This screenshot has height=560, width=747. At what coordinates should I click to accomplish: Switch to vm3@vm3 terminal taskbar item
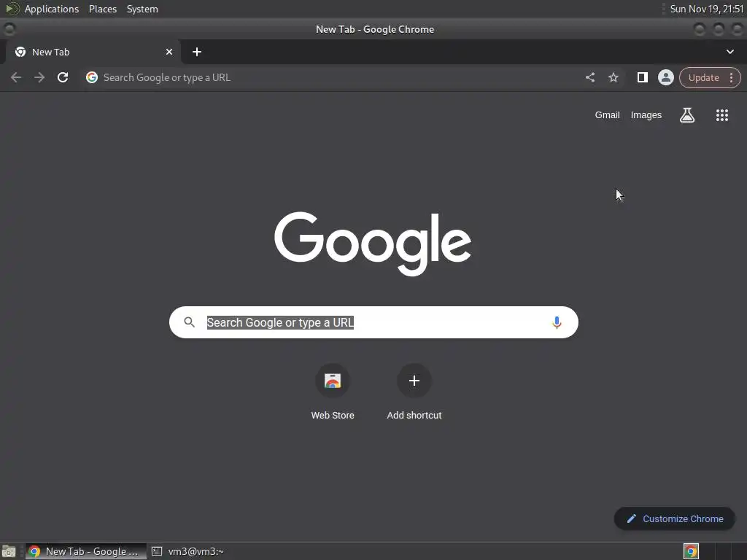tap(187, 551)
